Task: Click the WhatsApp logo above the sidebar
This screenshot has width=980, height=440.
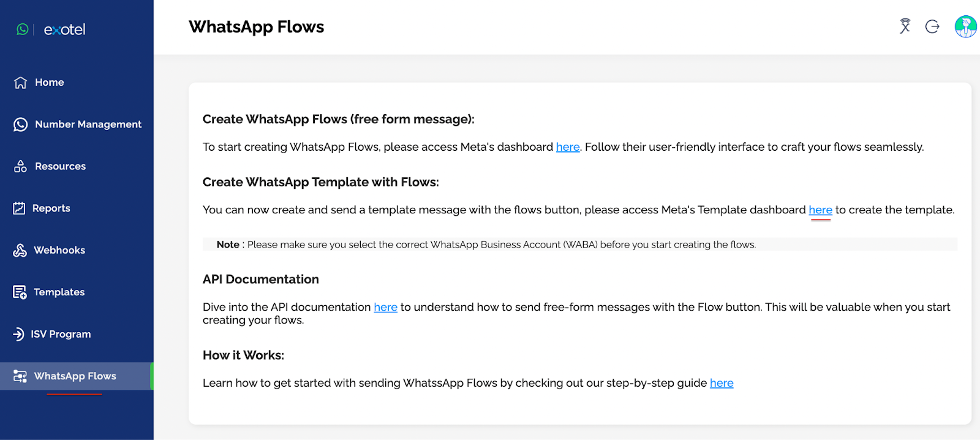Action: tap(22, 29)
